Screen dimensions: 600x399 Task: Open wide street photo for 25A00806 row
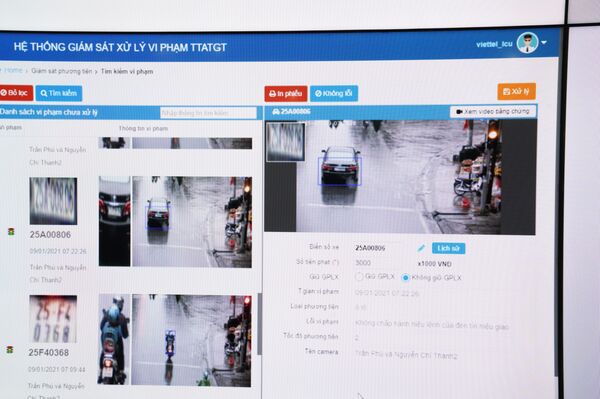click(x=192, y=222)
